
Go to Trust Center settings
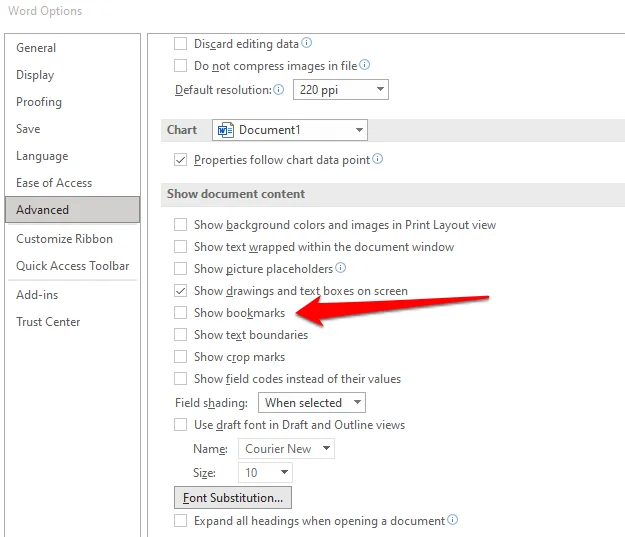(48, 322)
